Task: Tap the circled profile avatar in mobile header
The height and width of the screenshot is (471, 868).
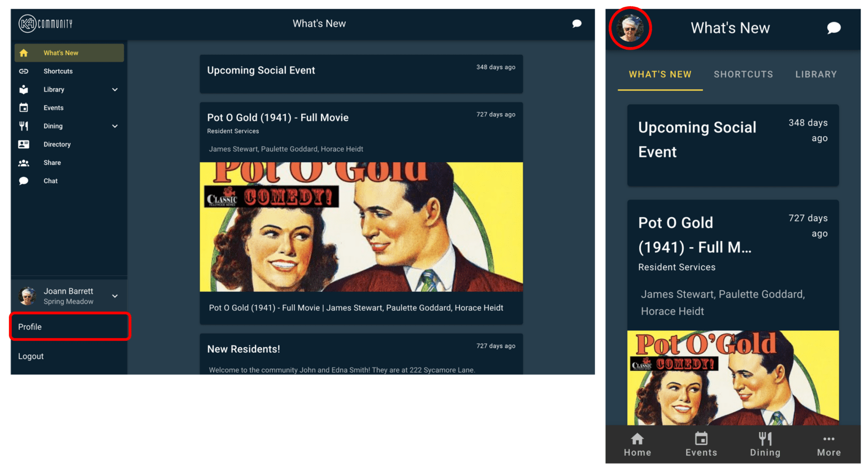Action: pyautogui.click(x=630, y=28)
